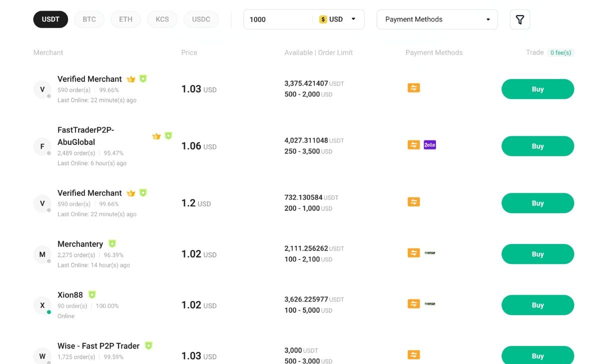Open the Merchantery merchant profile name
This screenshot has width=600, height=364.
tap(80, 244)
